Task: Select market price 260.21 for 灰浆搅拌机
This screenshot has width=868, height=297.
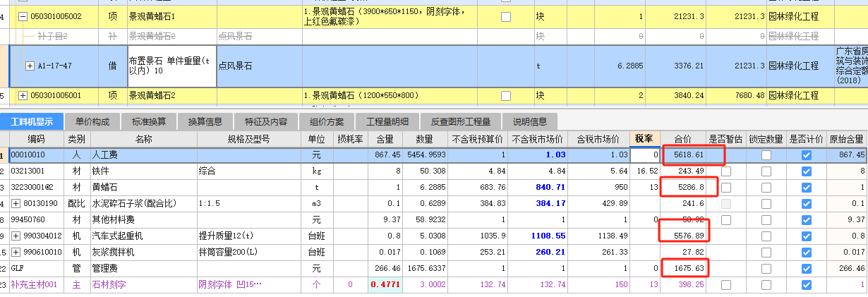Action: point(537,252)
